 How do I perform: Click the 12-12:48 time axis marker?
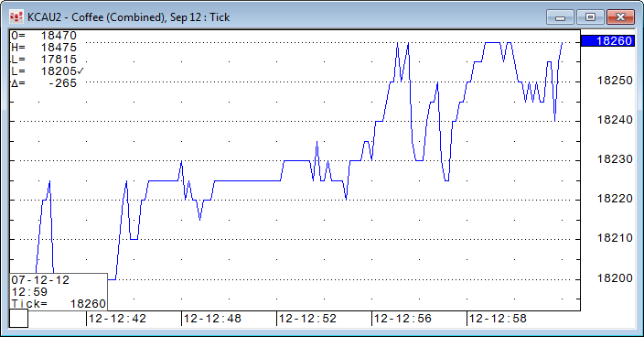pos(212,319)
